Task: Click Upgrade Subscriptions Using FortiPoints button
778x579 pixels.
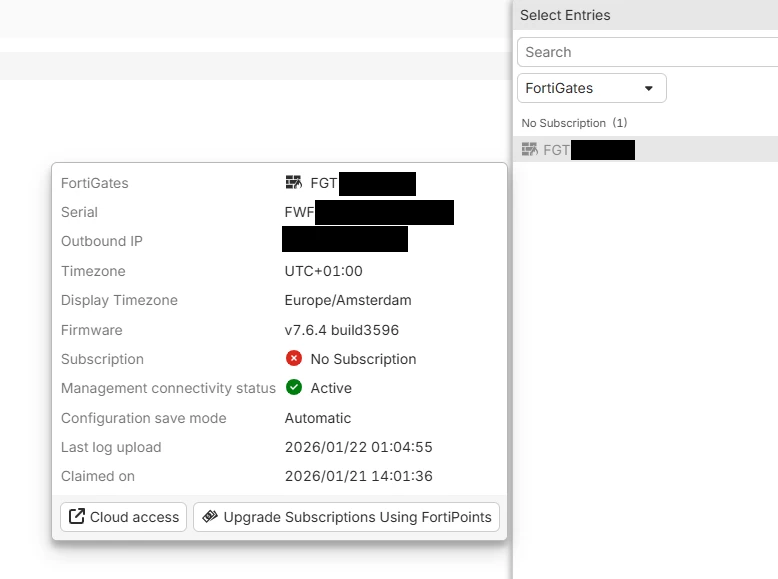Action: (346, 517)
